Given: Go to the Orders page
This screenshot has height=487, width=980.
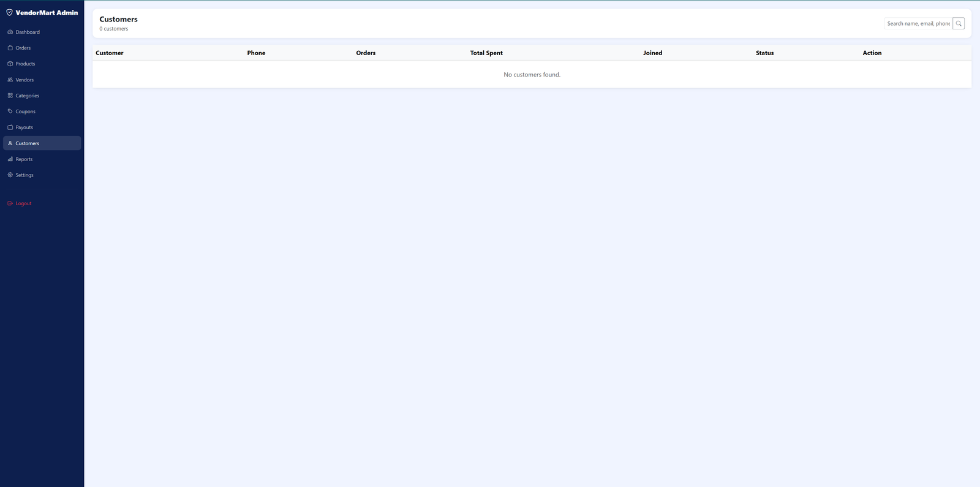Looking at the screenshot, I should 42,48.
